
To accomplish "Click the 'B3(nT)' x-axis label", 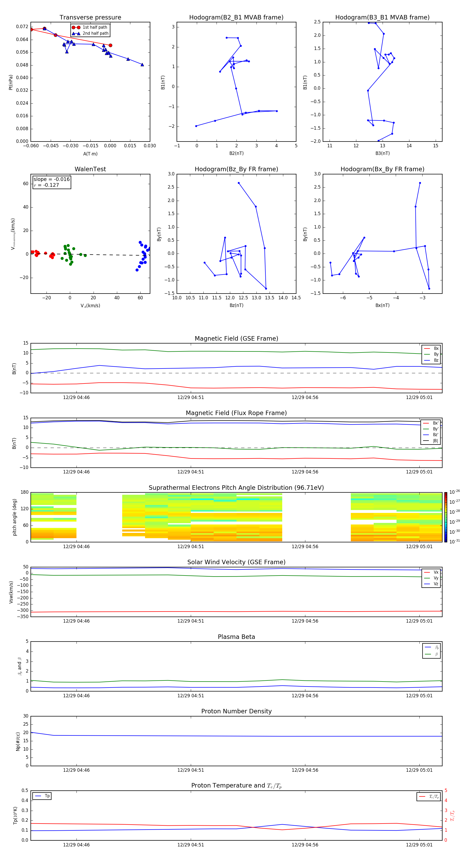I will click(382, 153).
